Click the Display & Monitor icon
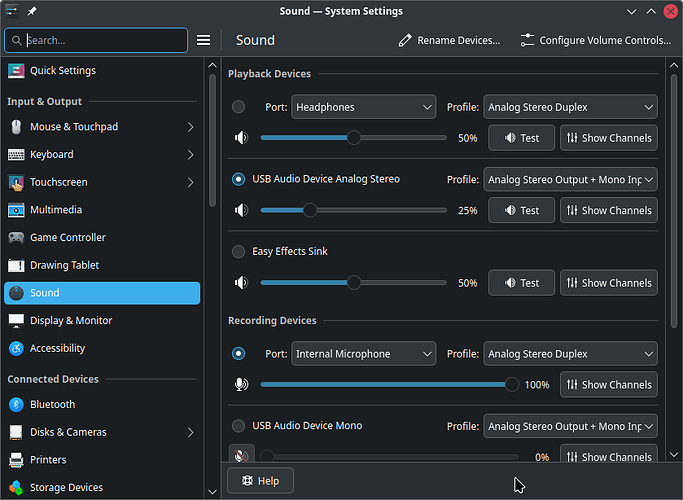 pyautogui.click(x=16, y=321)
